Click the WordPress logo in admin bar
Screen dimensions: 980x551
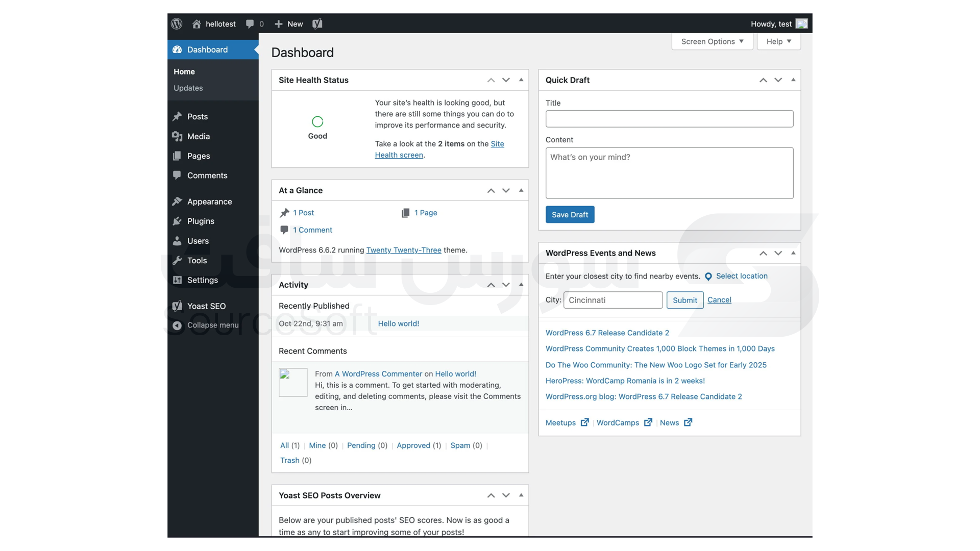point(177,24)
